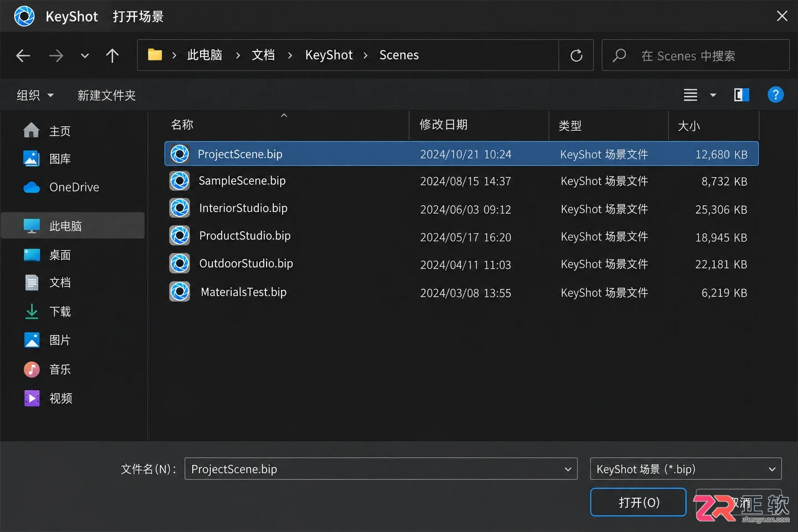Expand the view options arrow
798x532 pixels.
tap(713, 95)
